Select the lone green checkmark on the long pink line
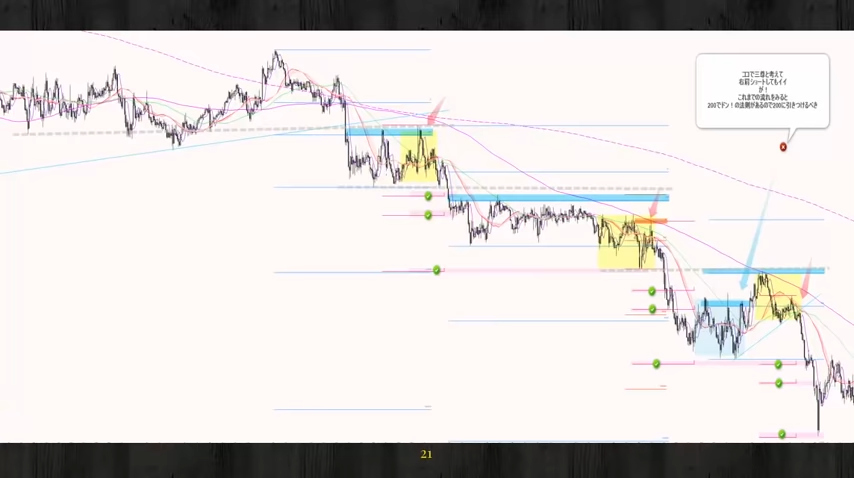This screenshot has width=854, height=478. pyautogui.click(x=437, y=270)
